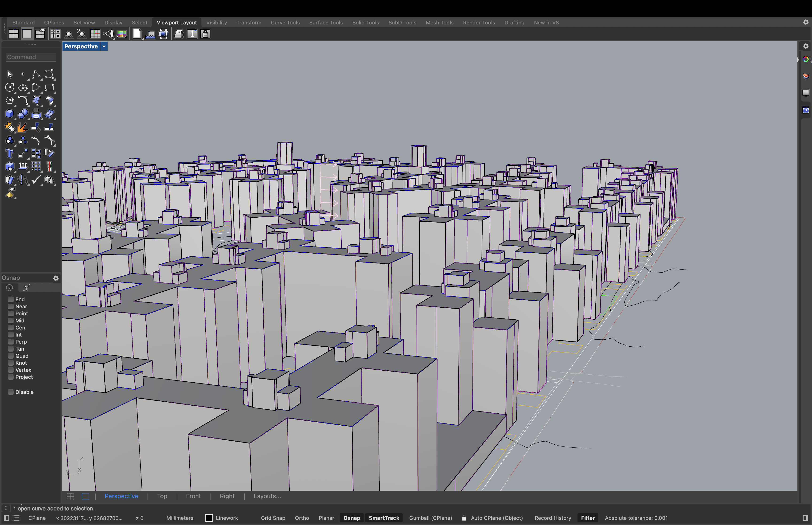Click the Linework layer color swatch

(209, 518)
